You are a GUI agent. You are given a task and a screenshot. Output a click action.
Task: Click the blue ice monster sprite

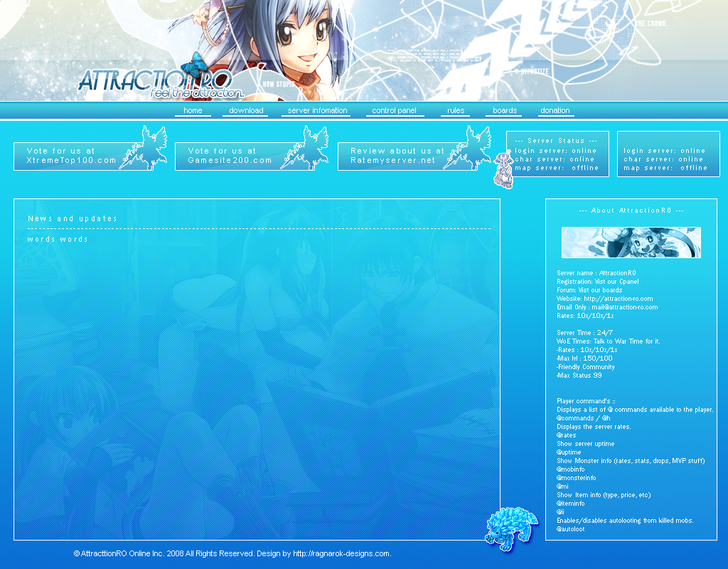510,528
